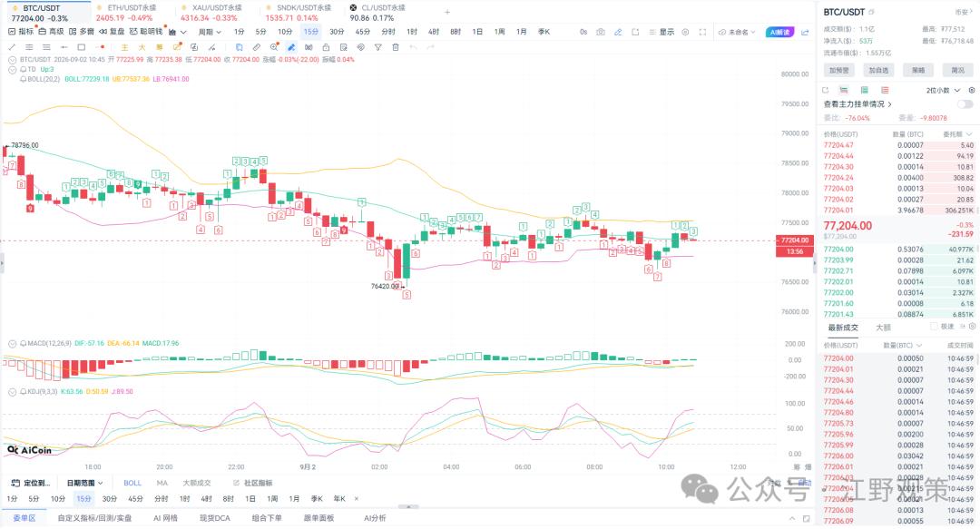Toggle the MA quick indicator
Viewport: 980px width, 529px height.
(x=162, y=484)
